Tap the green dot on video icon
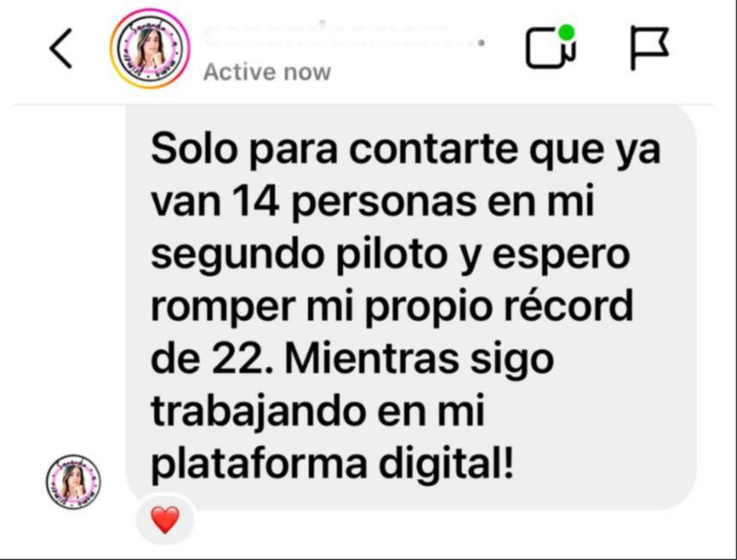 click(567, 33)
